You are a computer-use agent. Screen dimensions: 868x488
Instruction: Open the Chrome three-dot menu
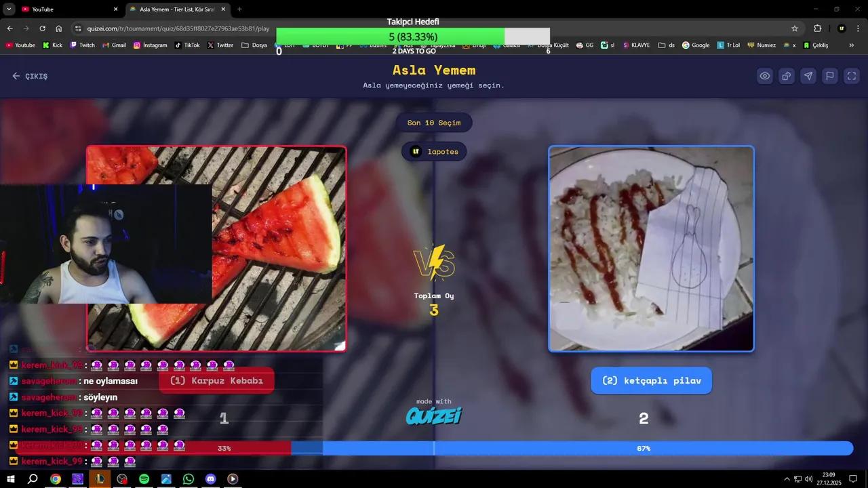[859, 28]
